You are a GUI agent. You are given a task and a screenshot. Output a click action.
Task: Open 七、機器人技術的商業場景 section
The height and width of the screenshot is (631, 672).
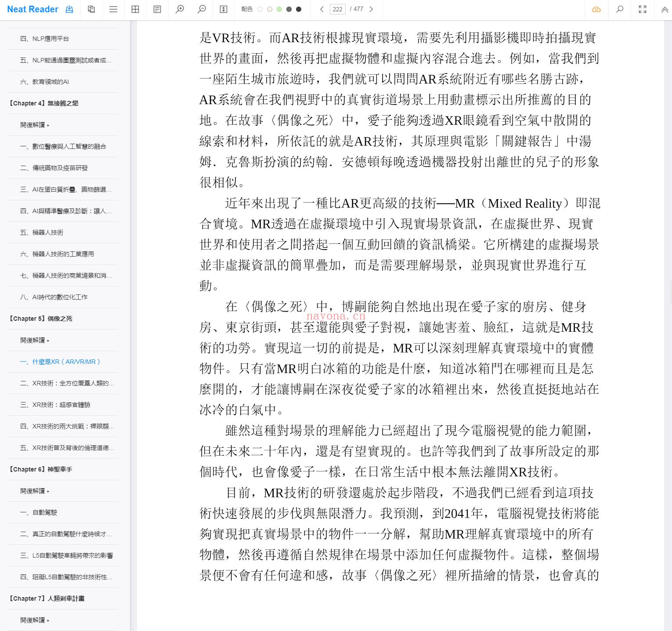(66, 276)
